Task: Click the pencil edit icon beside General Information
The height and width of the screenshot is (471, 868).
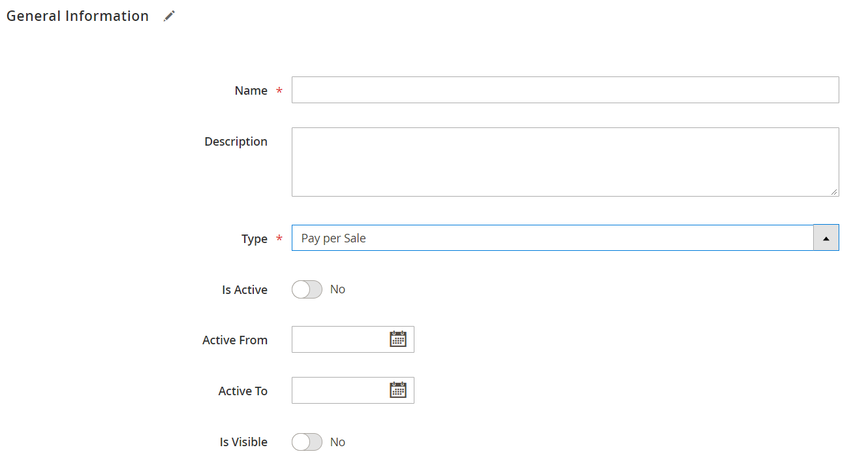Action: coord(170,16)
